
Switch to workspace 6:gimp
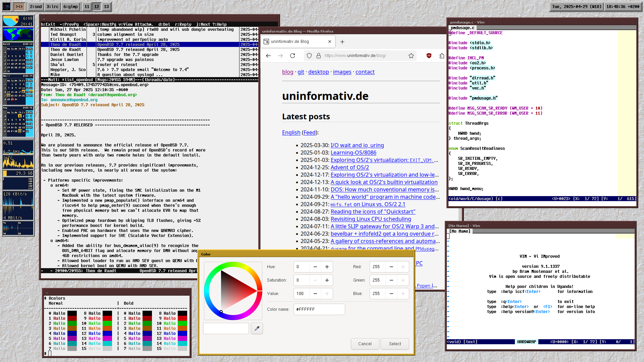(70, 6)
